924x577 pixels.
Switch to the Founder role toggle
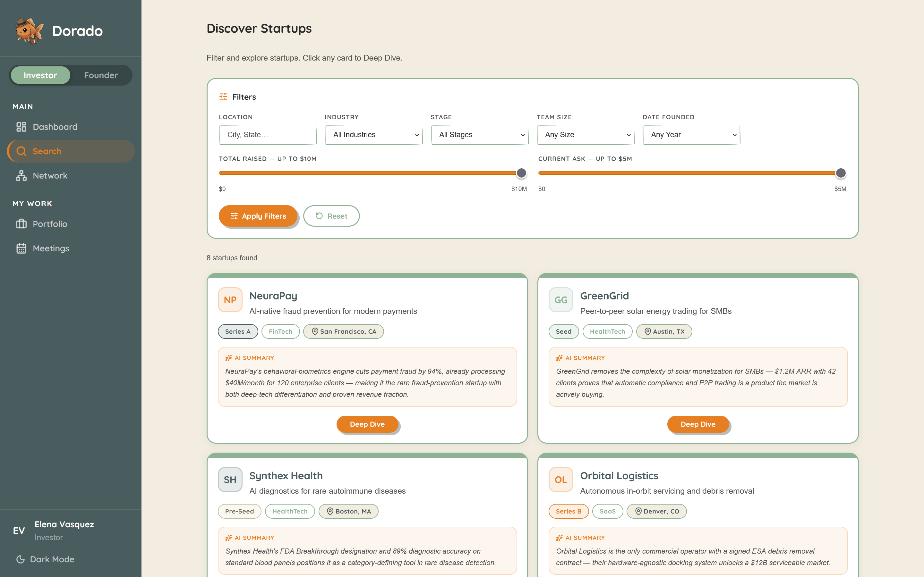point(101,75)
